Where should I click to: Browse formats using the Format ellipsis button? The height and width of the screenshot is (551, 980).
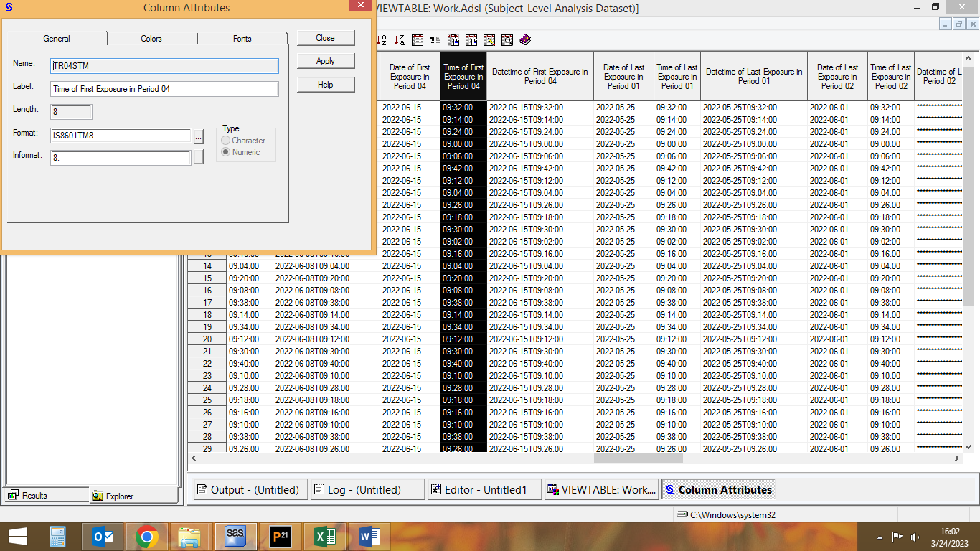pos(198,136)
